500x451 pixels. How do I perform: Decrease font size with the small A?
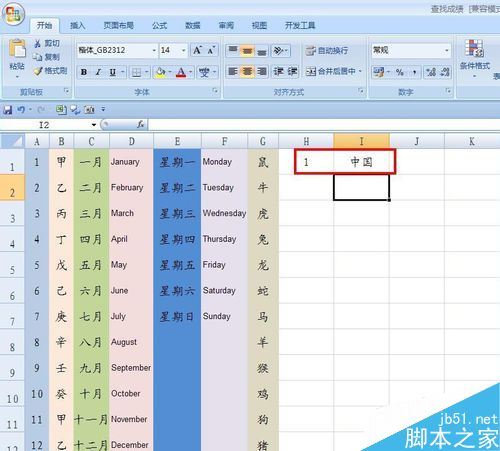click(x=211, y=50)
